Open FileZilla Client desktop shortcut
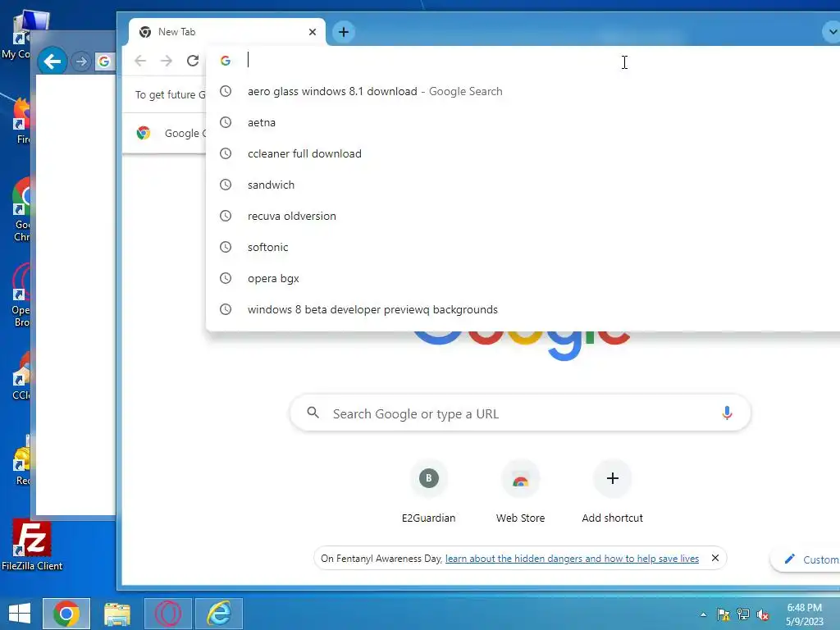The image size is (840, 630). pyautogui.click(x=32, y=545)
